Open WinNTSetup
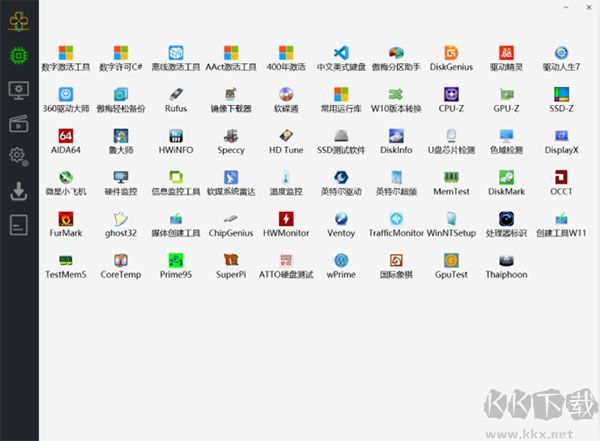 point(451,225)
